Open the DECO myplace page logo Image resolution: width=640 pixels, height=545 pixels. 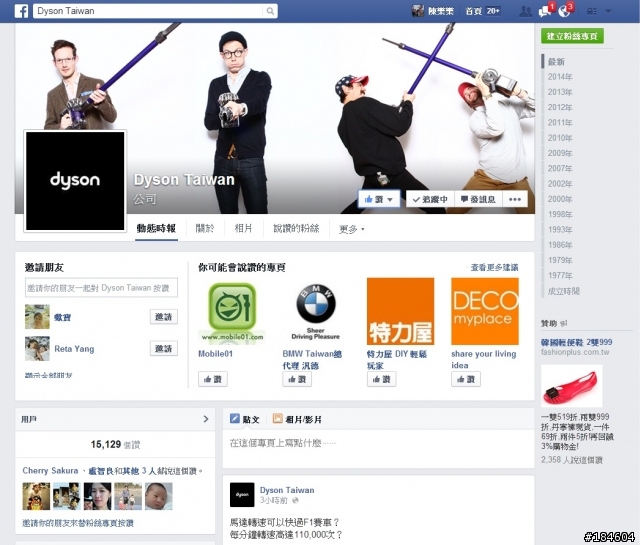485,311
